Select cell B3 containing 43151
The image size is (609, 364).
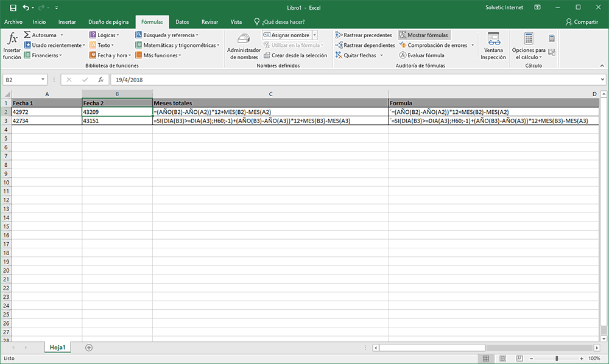[117, 121]
